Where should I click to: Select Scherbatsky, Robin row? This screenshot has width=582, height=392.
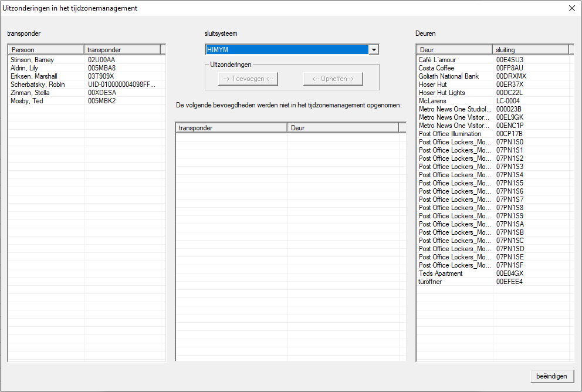click(x=37, y=85)
